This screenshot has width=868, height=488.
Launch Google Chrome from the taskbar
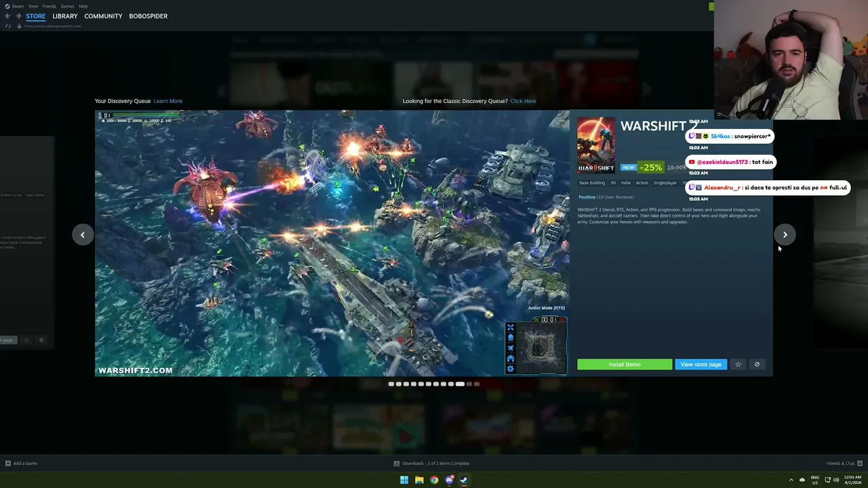pos(434,480)
